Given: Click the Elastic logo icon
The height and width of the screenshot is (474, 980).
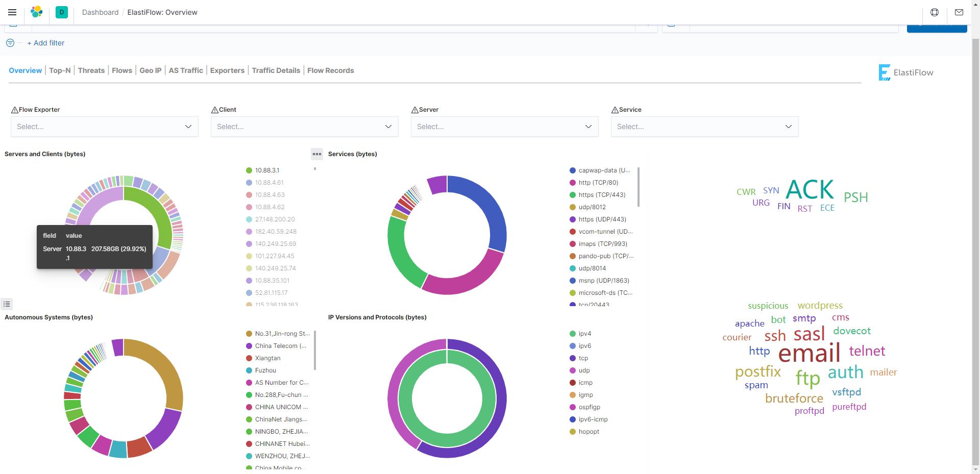Looking at the screenshot, I should [x=37, y=12].
